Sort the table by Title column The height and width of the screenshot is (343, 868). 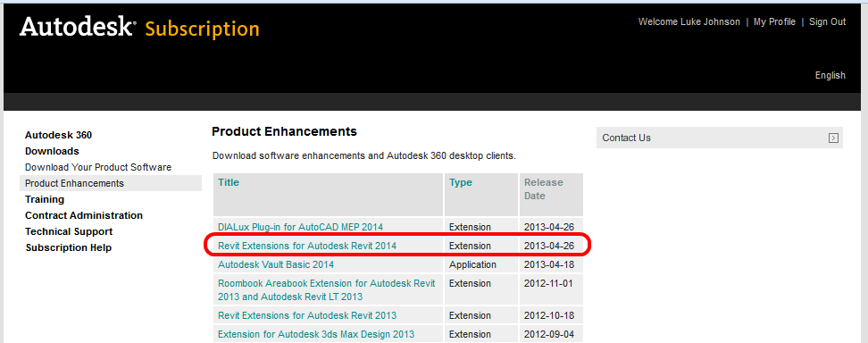(228, 181)
